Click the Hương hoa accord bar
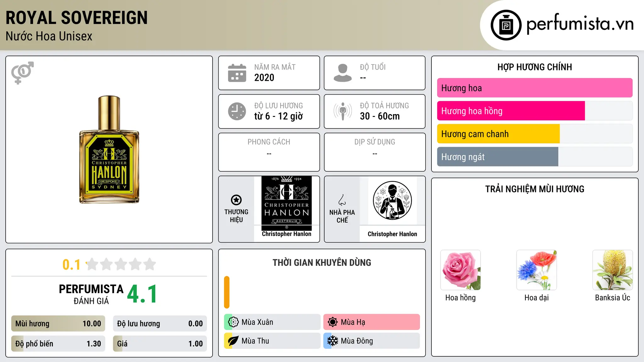 tap(535, 88)
